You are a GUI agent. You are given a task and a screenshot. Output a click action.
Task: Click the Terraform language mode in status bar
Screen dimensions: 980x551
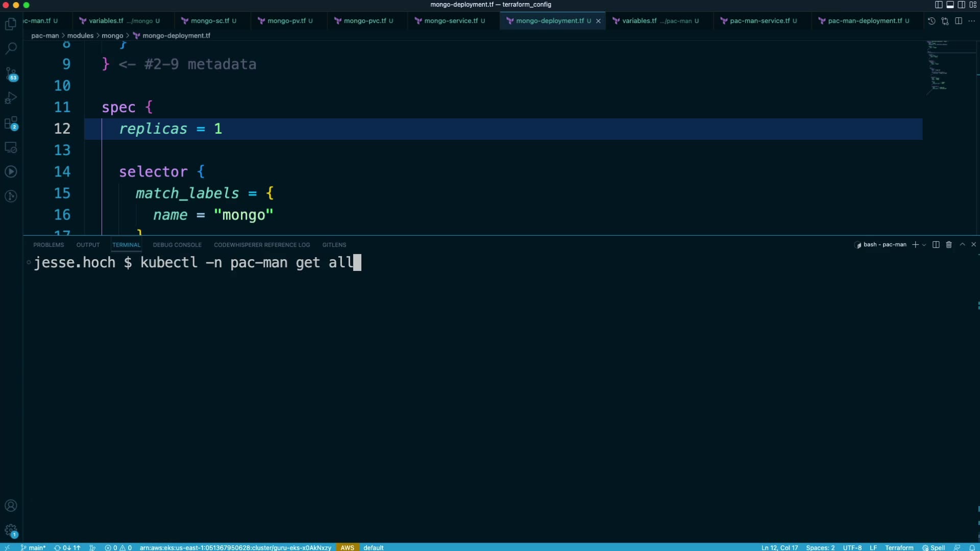pos(899,547)
